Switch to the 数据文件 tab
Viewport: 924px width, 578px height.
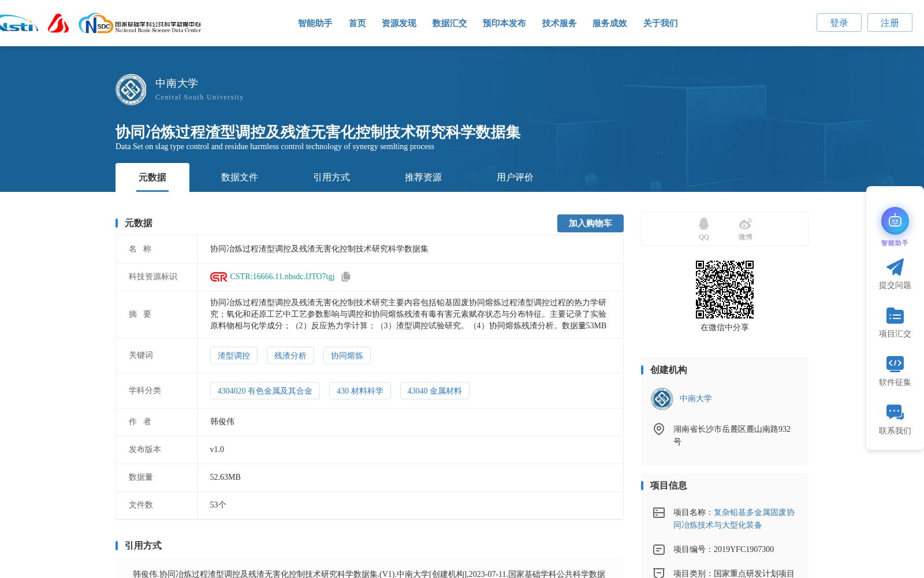pyautogui.click(x=240, y=177)
